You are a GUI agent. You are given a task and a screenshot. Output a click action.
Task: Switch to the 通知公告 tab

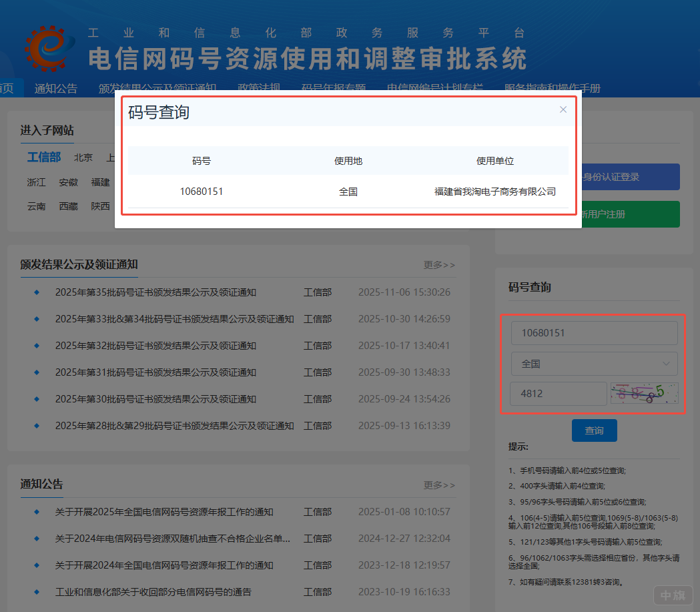pos(55,87)
